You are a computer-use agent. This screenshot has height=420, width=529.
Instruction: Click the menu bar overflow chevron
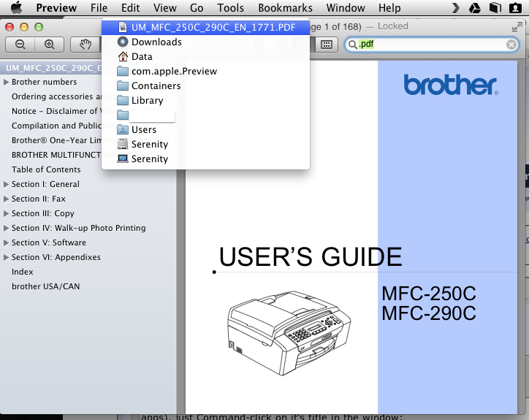click(456, 8)
